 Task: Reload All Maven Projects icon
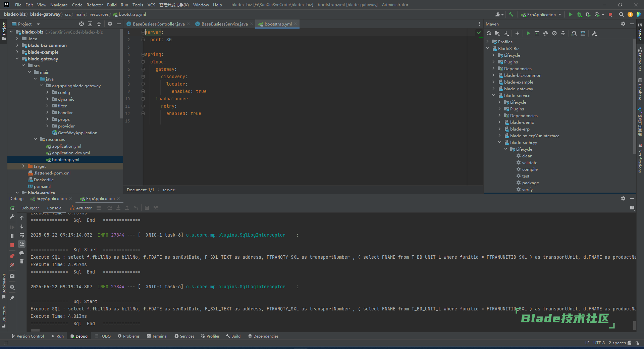489,33
